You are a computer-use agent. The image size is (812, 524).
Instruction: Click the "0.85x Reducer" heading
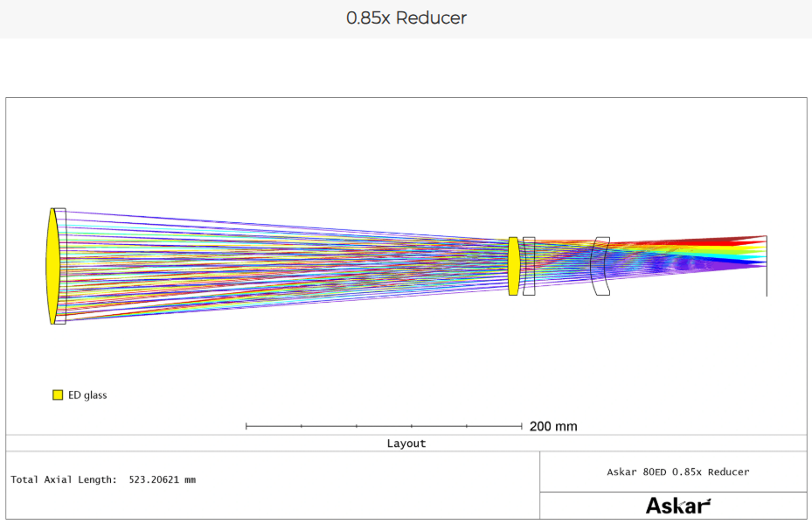pyautogui.click(x=406, y=18)
